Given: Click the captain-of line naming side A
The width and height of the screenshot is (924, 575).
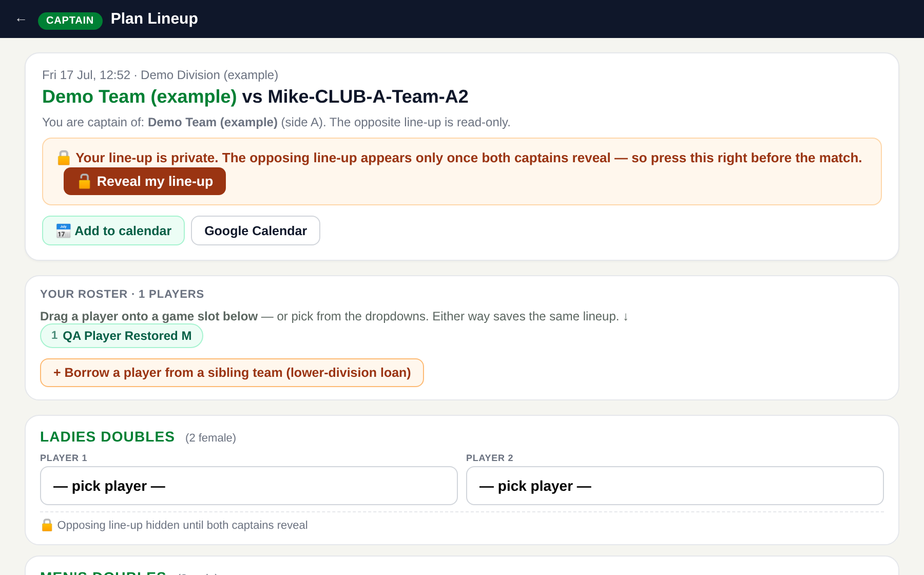Looking at the screenshot, I should (x=276, y=122).
